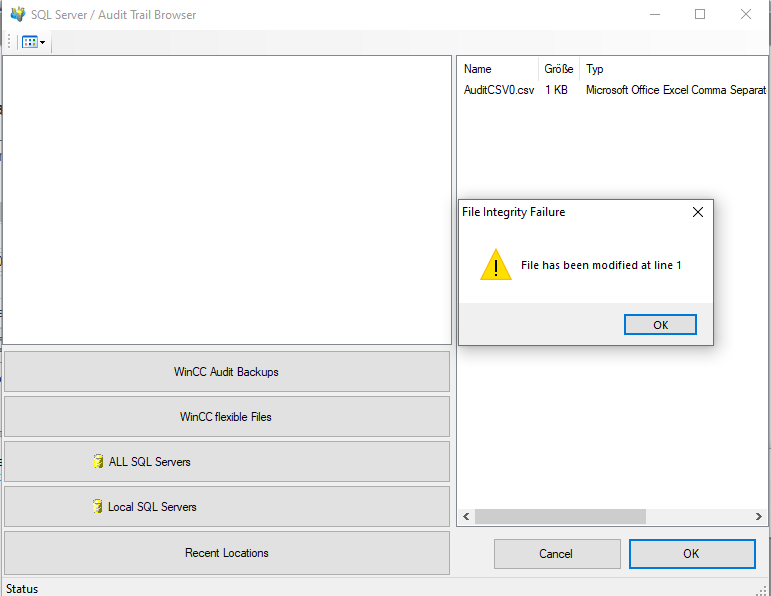
Task: Browse ALL SQL Servers
Action: (227, 461)
